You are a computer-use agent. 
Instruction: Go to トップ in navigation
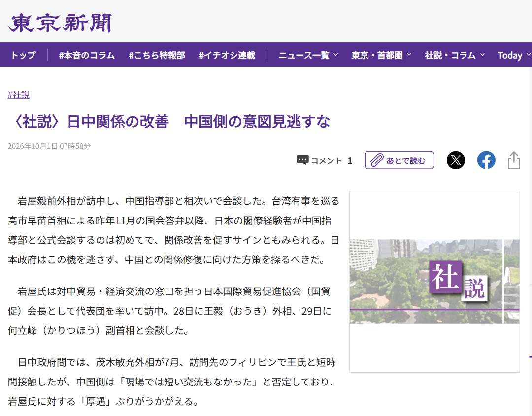(x=24, y=55)
